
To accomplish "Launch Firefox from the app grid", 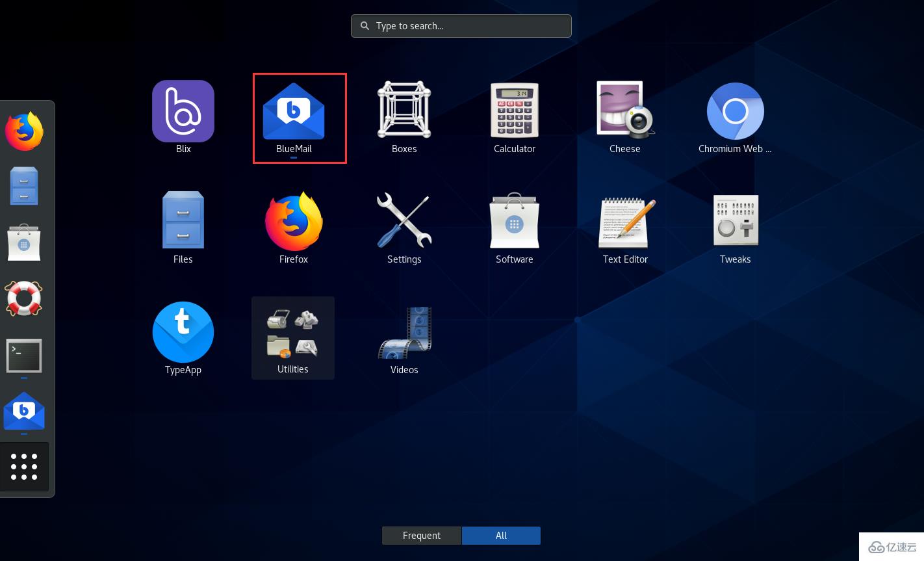I will point(294,221).
